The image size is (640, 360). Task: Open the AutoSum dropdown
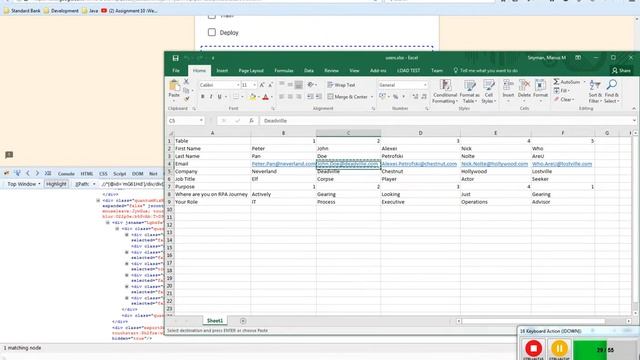(x=584, y=82)
